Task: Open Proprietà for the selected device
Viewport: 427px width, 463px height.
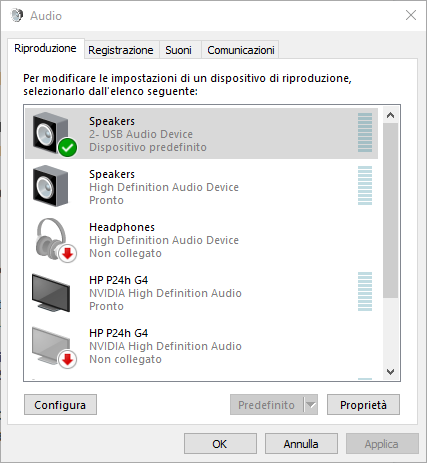Action: 363,405
